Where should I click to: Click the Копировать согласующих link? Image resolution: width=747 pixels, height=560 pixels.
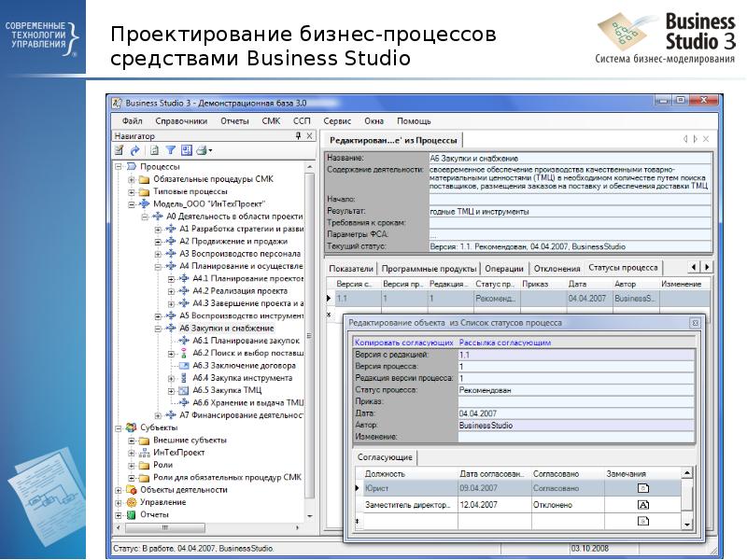pos(404,343)
